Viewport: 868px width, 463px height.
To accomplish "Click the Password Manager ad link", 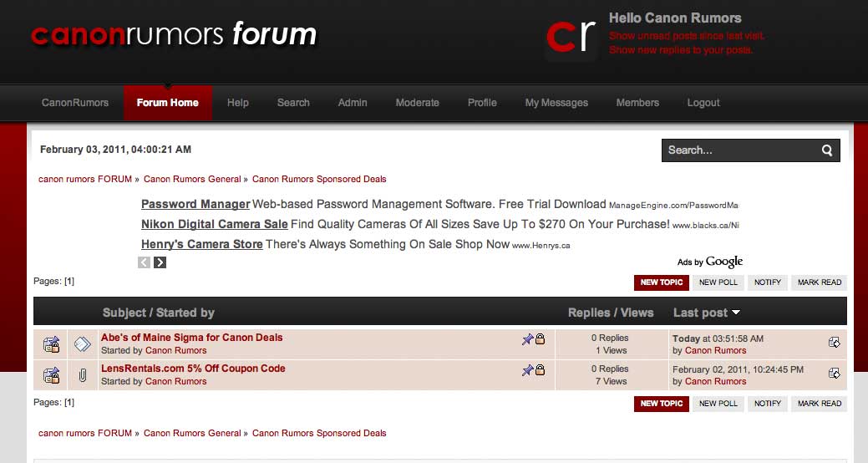I will pos(195,205).
